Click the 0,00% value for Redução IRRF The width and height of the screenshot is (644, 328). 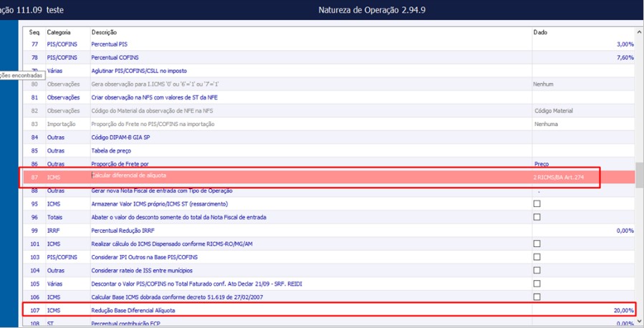(625, 231)
